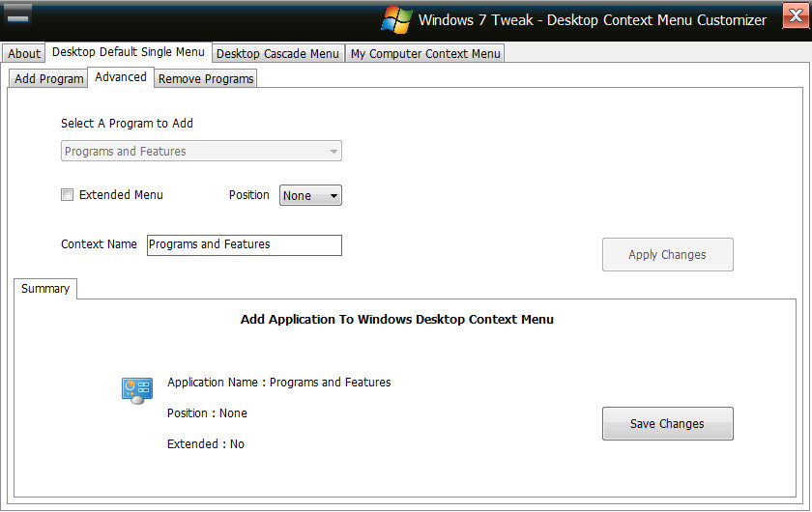Open the Desktop Cascade Menu tab
The height and width of the screenshot is (512, 812).
tap(277, 54)
